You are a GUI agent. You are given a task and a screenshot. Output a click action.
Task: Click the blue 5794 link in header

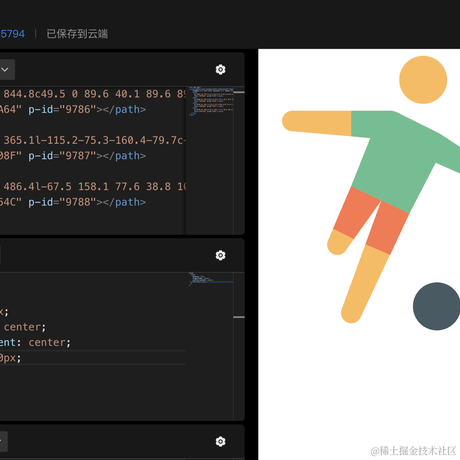pyautogui.click(x=12, y=34)
